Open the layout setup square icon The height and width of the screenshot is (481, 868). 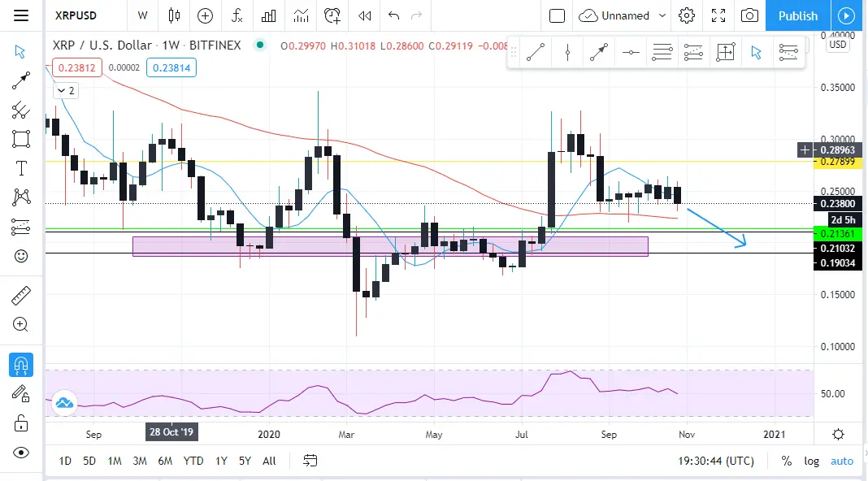557,15
